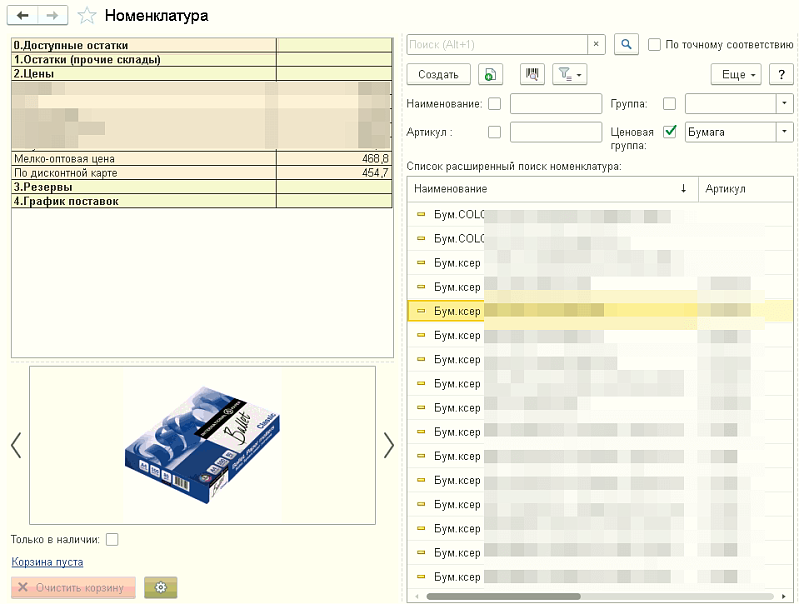The width and height of the screenshot is (799, 604).
Task: Add Номенклатура to favorites with star
Action: pos(87,16)
